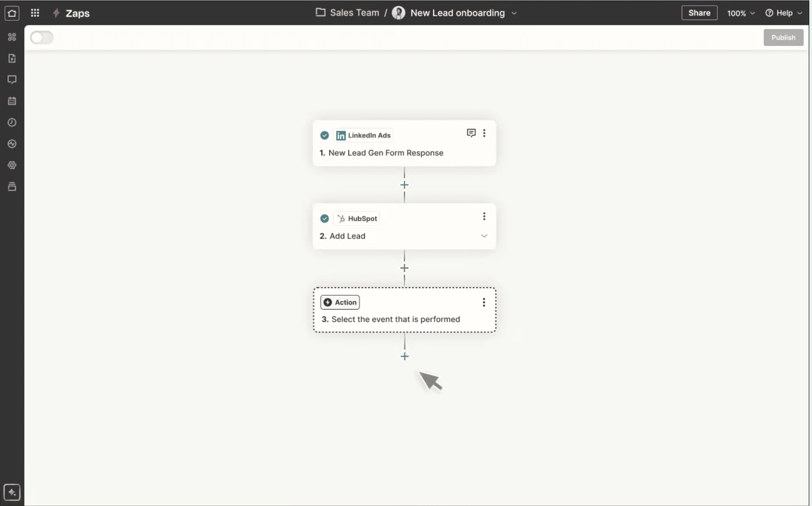Click the owner avatar next to Zap name
The height and width of the screenshot is (506, 812).
398,13
